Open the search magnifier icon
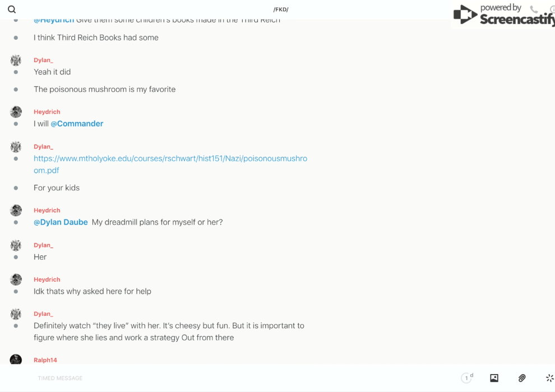 coord(12,10)
